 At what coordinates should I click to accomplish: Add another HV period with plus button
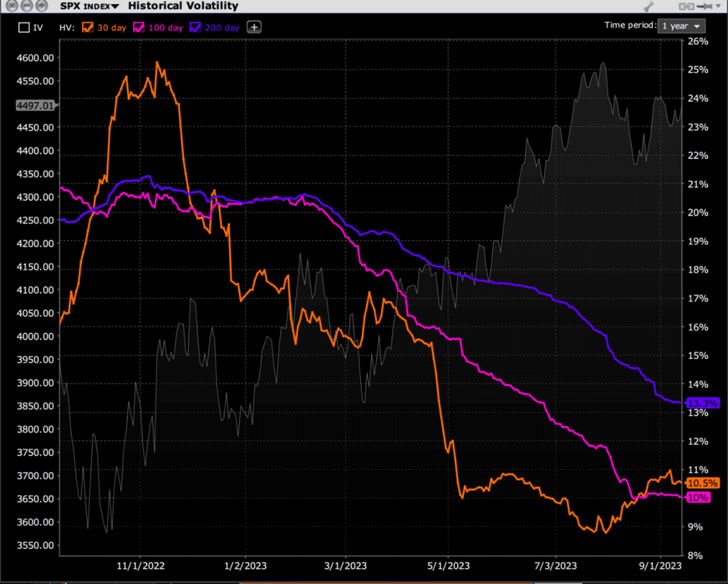[x=254, y=27]
